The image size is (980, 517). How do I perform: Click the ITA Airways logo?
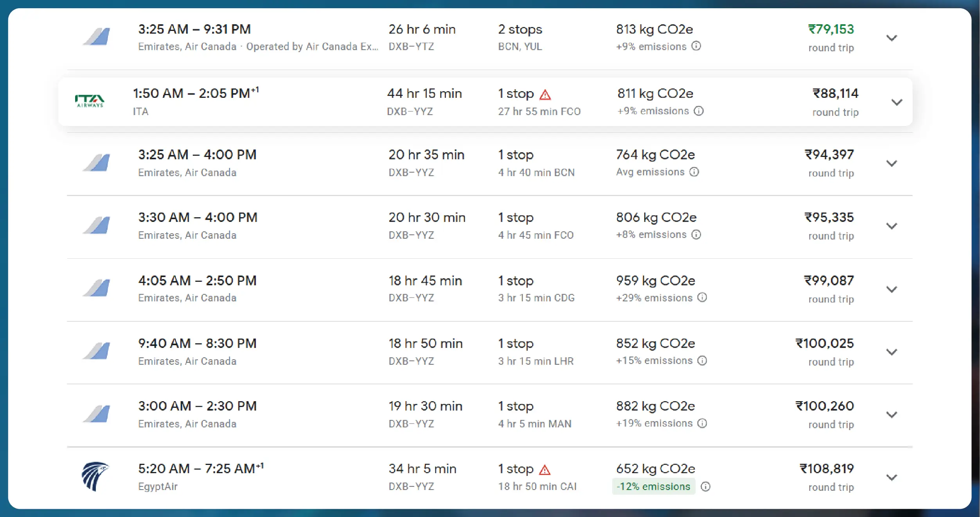tap(90, 101)
